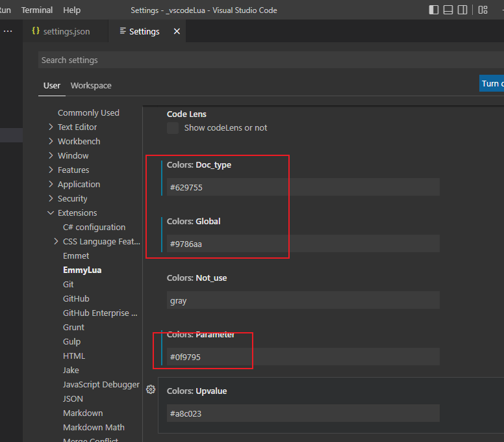Switch to the settings.json tab
Image resolution: width=504 pixels, height=442 pixels.
pos(61,31)
